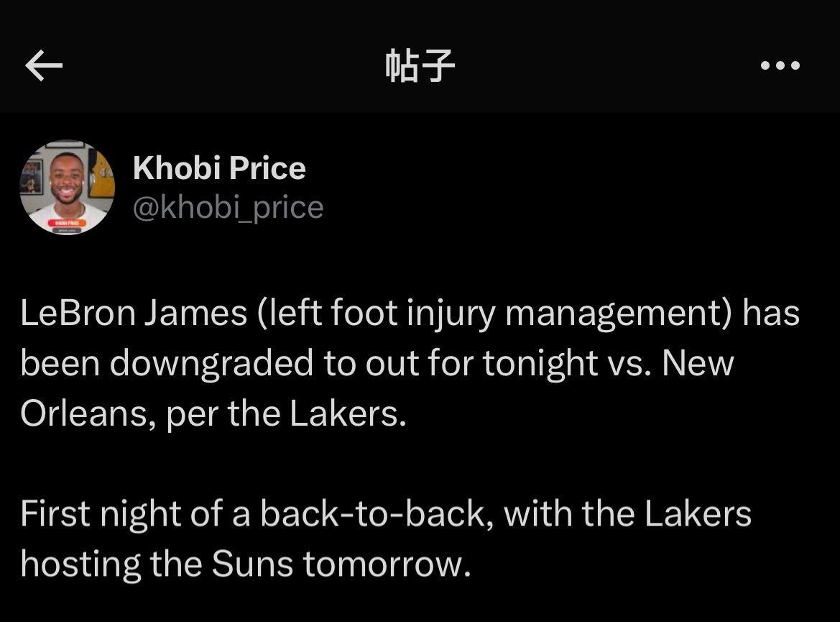
Task: Click the @khobi_price handle
Action: coord(229,208)
